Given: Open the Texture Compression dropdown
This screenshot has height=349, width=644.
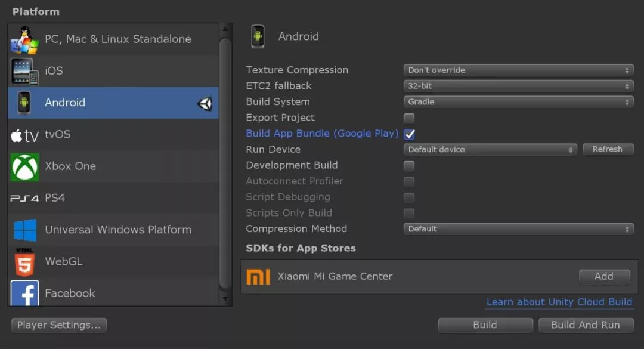Looking at the screenshot, I should (518, 70).
